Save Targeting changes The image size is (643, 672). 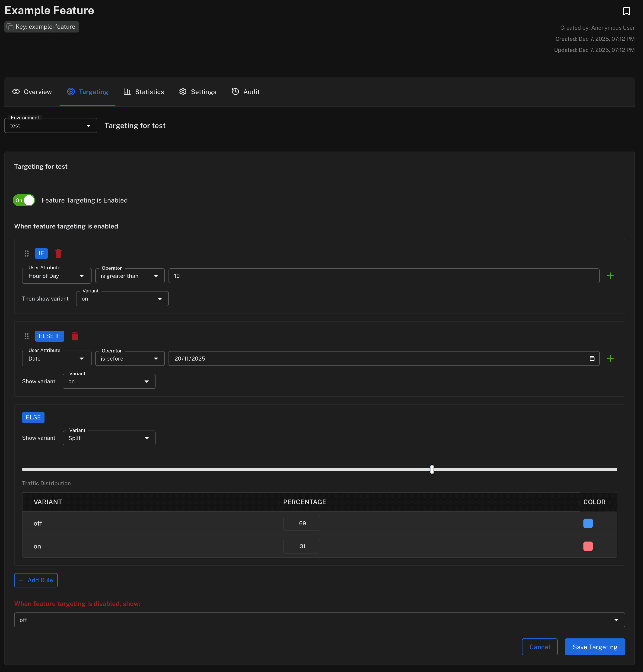point(595,647)
